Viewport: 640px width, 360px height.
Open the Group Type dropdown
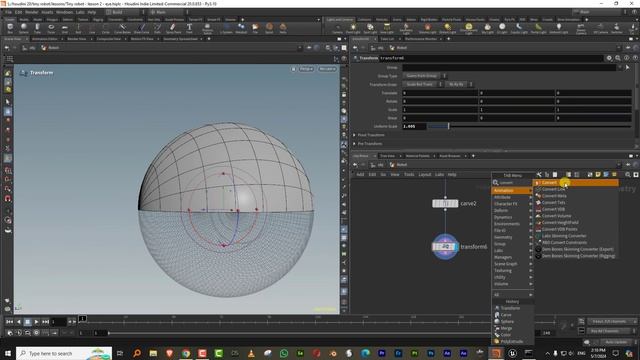click(424, 76)
